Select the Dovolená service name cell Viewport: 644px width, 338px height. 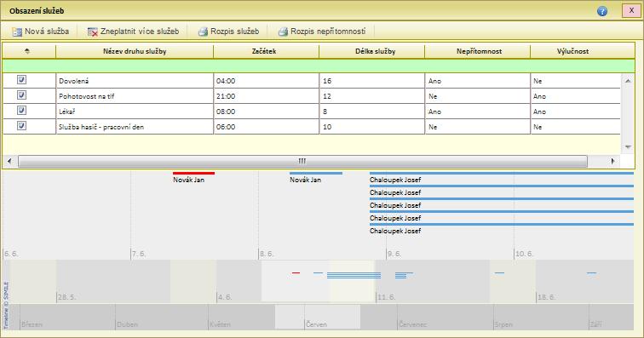(135, 81)
